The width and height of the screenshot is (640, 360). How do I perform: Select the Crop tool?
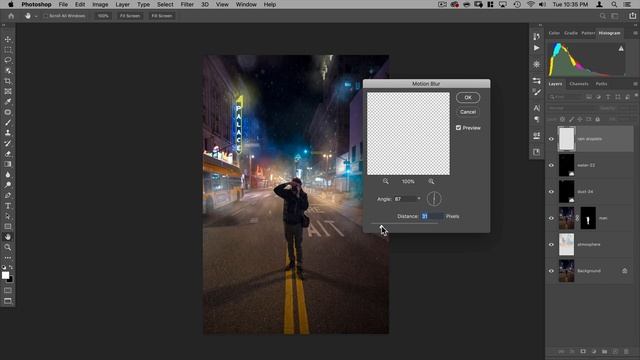click(x=8, y=81)
